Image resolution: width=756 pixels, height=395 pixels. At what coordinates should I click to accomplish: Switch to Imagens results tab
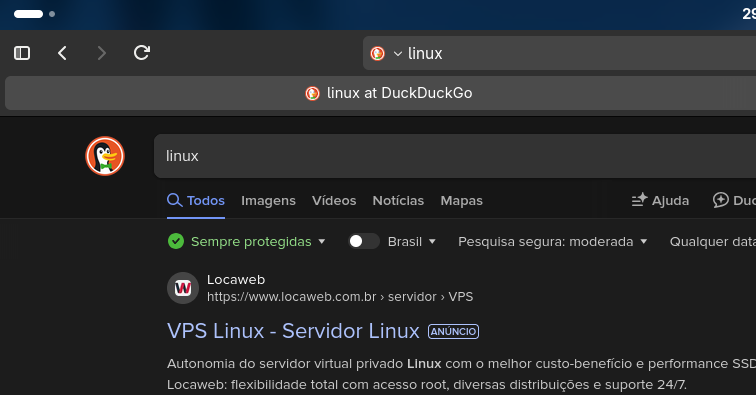(268, 201)
